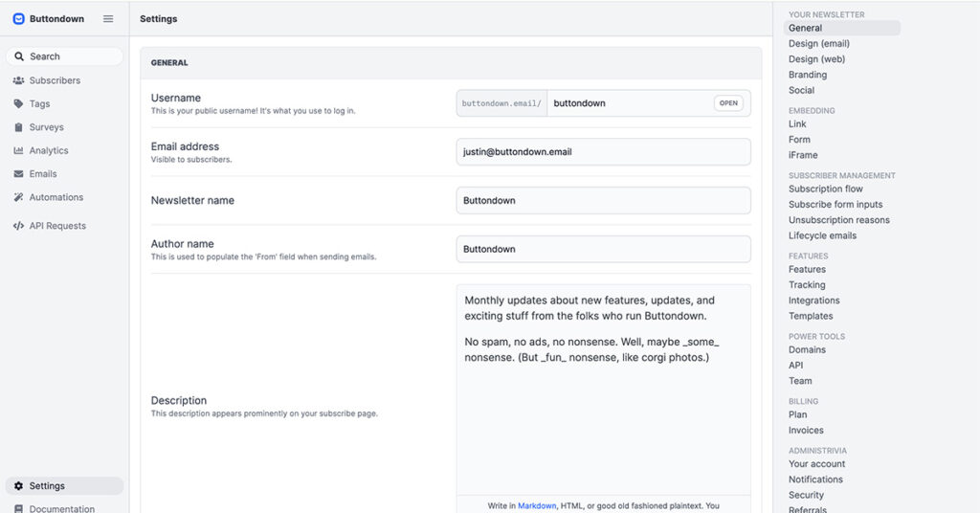Select Subscription flow in right navigation
This screenshot has width=980, height=513.
click(x=825, y=190)
